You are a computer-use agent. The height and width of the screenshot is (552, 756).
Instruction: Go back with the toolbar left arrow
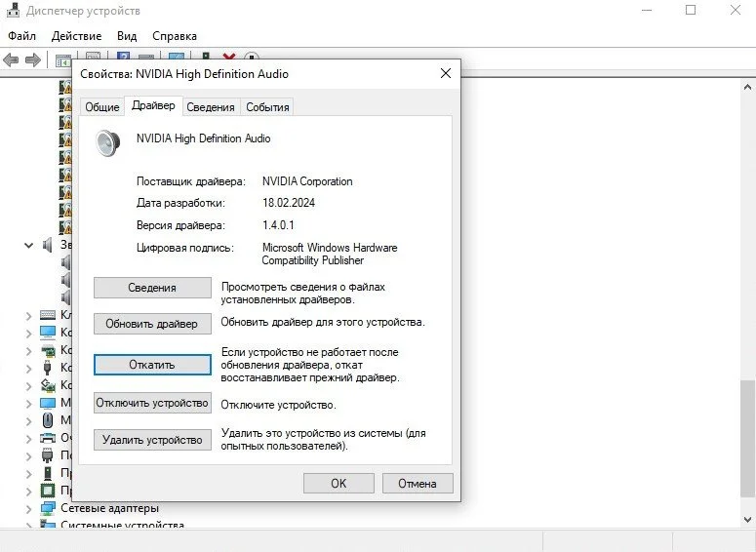(x=11, y=60)
